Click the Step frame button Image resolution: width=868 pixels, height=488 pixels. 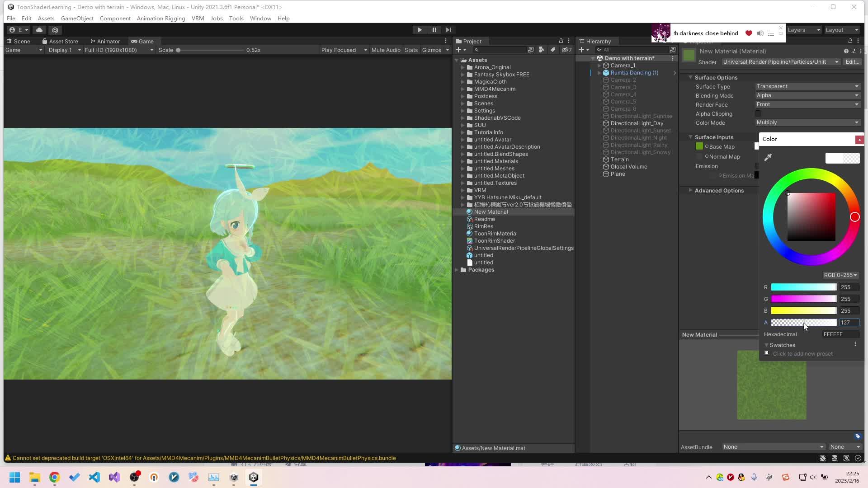click(448, 29)
